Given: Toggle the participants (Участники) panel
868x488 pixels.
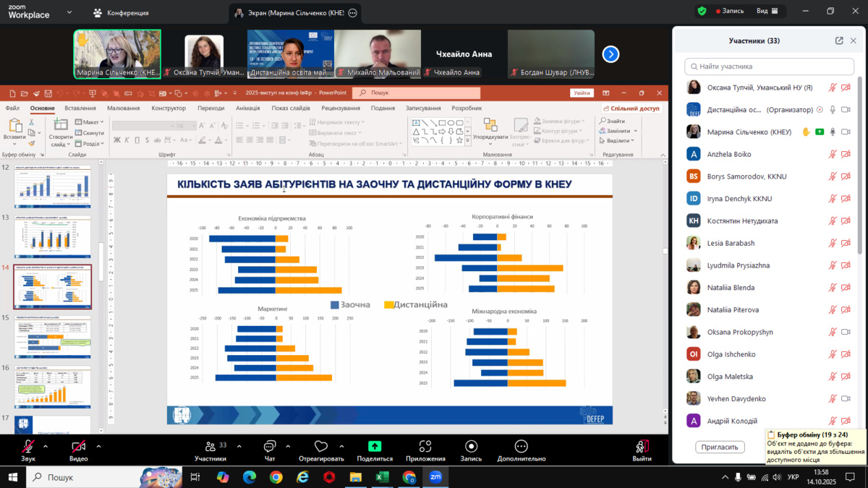Looking at the screenshot, I should pos(210,447).
